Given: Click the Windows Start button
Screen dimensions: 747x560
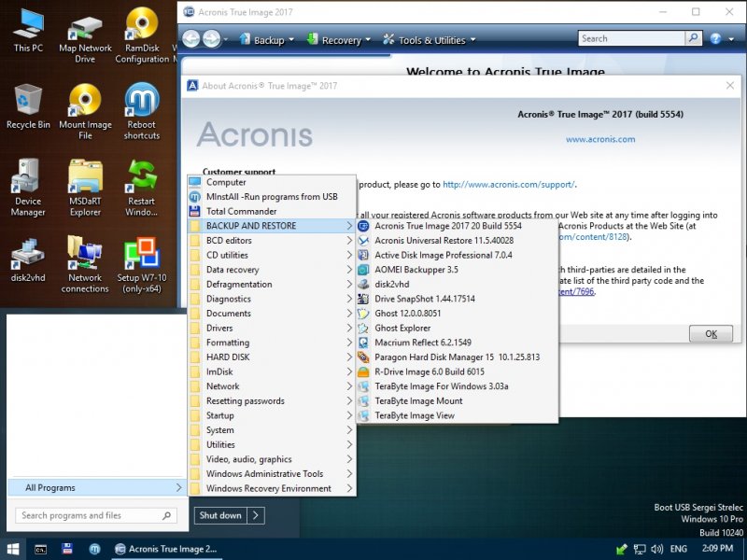Looking at the screenshot, I should pos(13,549).
